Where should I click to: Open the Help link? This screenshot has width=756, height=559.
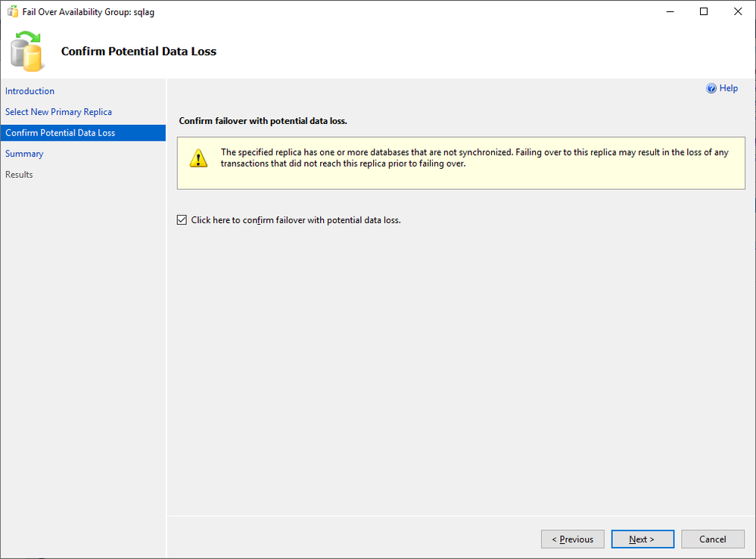pyautogui.click(x=728, y=89)
